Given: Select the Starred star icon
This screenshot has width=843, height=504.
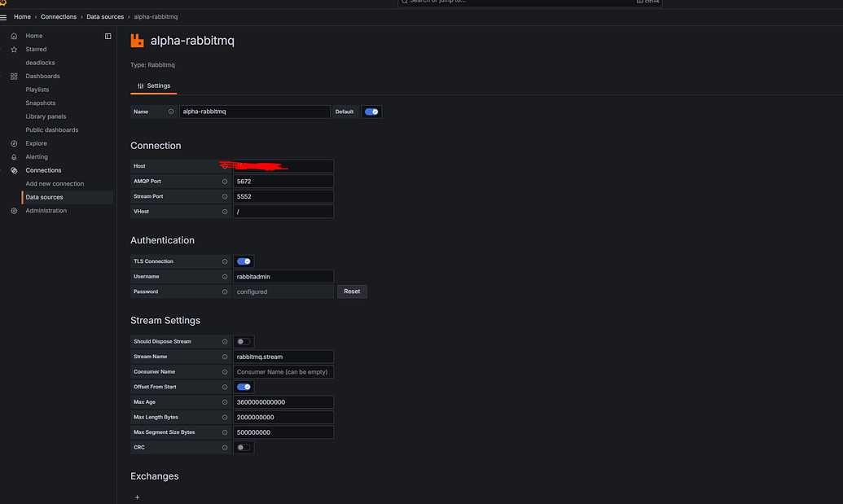Looking at the screenshot, I should 13,49.
